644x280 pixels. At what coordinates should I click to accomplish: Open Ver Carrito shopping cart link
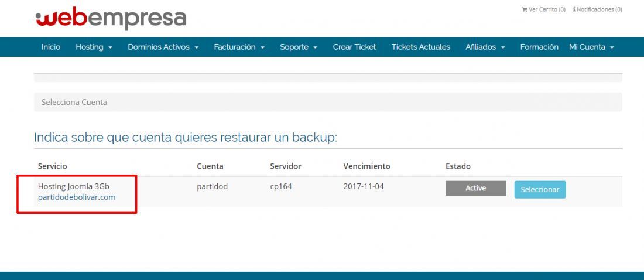[x=543, y=9]
